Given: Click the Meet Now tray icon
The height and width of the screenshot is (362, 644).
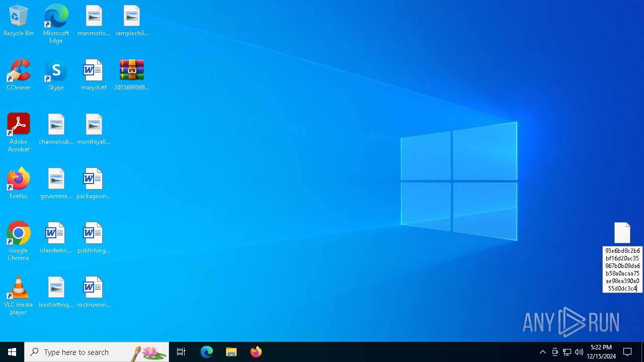Looking at the screenshot, I should pos(555,352).
